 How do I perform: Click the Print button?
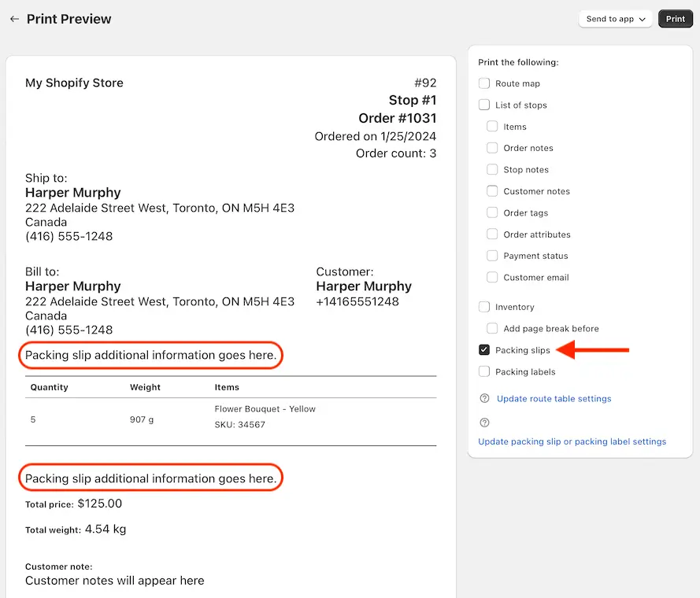675,19
